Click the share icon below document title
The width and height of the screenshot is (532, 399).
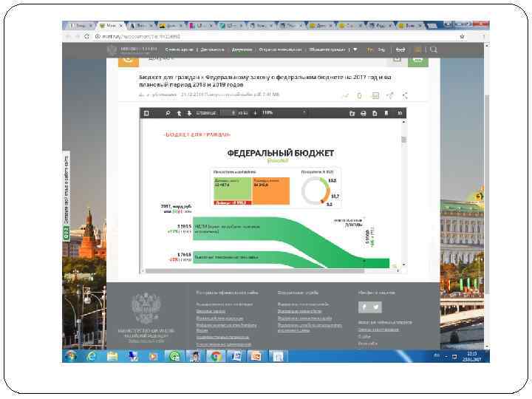[405, 95]
